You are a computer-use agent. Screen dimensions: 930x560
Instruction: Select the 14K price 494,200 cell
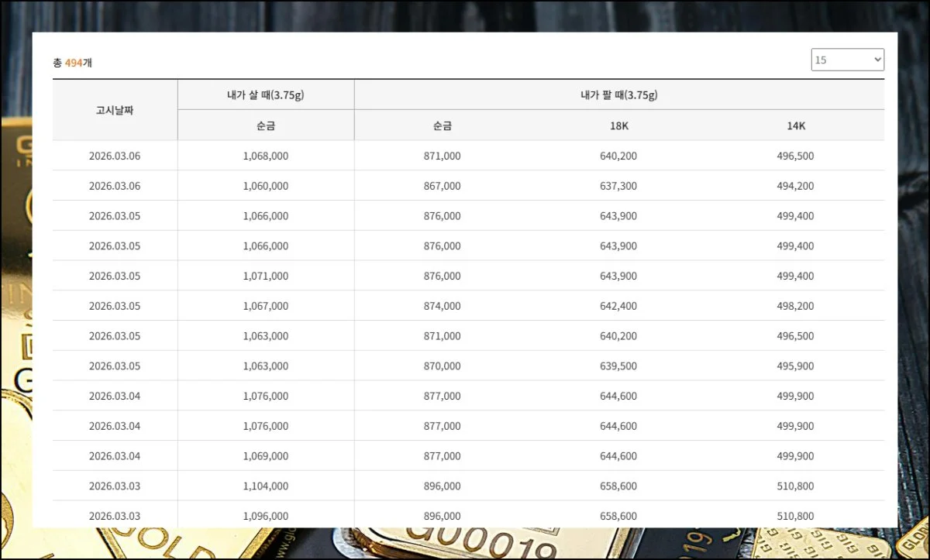coord(795,186)
